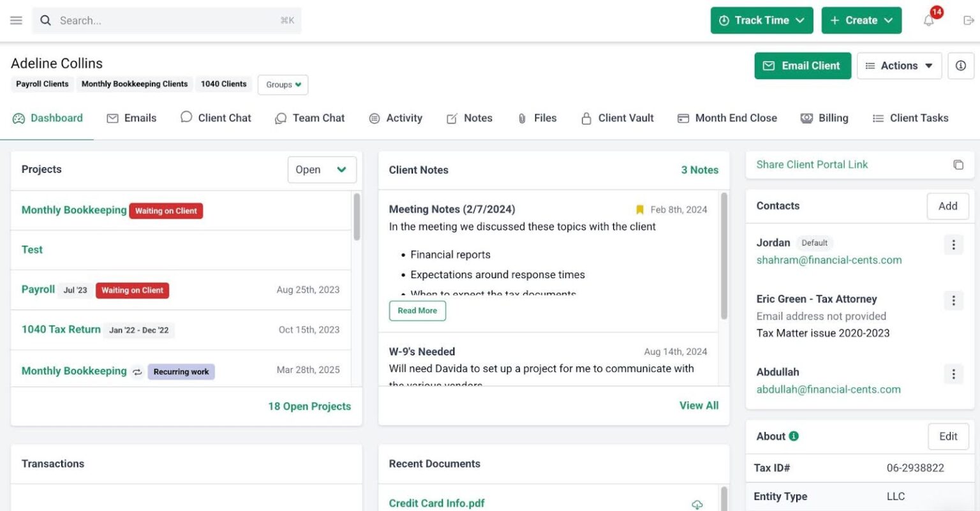Click the About info icon

794,436
